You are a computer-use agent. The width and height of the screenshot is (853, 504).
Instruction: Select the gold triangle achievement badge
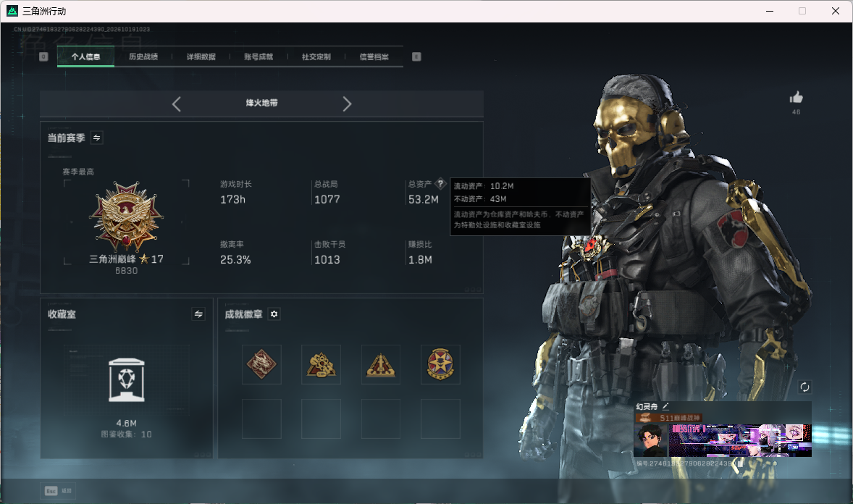[381, 364]
